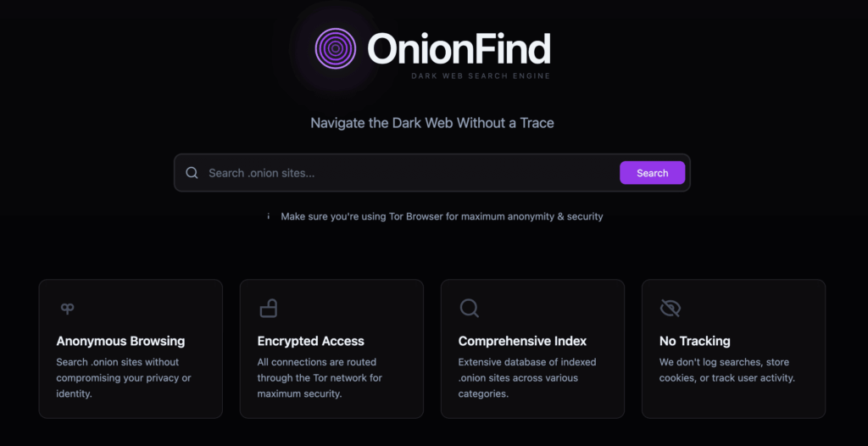Click the OnionFind spiral logo icon
Image resolution: width=868 pixels, height=446 pixels.
point(336,48)
